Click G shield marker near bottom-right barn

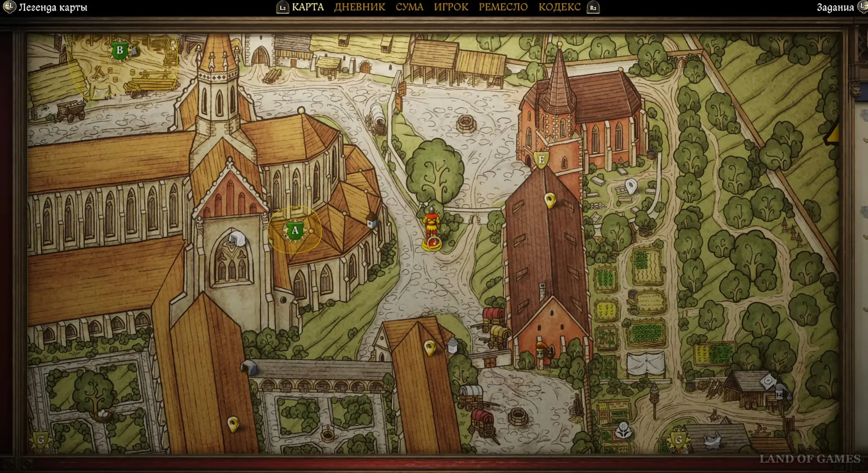678,440
